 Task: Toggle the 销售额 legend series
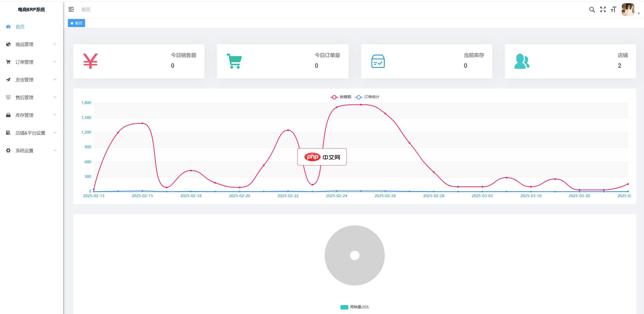click(x=341, y=97)
